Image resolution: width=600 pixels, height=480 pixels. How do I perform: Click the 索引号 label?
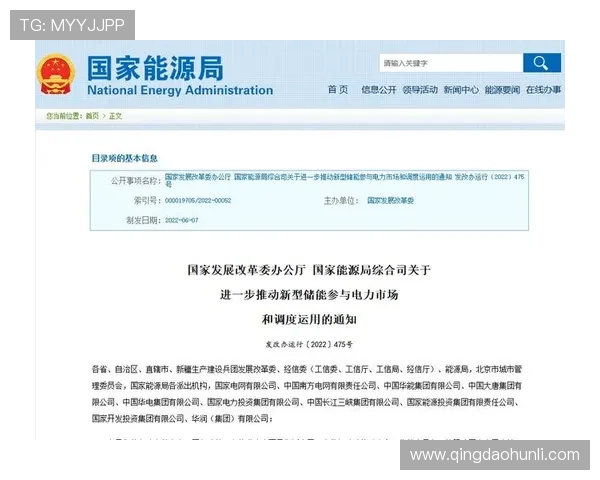147,201
